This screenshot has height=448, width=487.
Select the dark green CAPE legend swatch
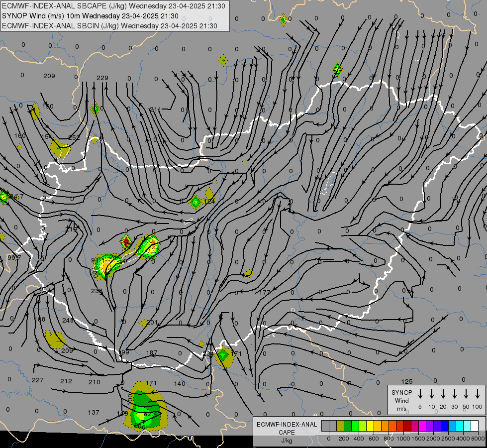(x=348, y=426)
